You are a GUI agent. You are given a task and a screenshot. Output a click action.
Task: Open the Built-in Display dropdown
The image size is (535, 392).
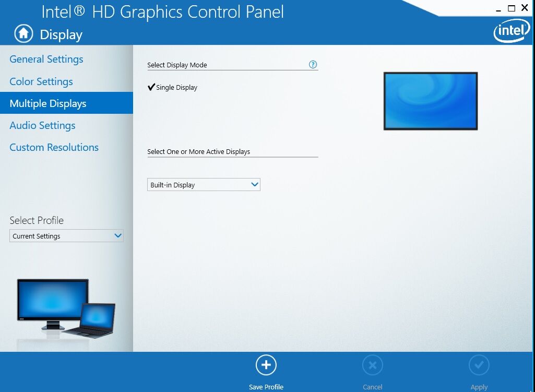[x=204, y=185]
